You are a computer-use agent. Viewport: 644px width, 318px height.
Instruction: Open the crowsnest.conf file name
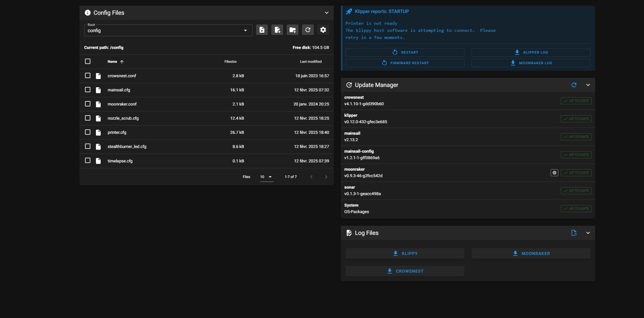pos(122,76)
